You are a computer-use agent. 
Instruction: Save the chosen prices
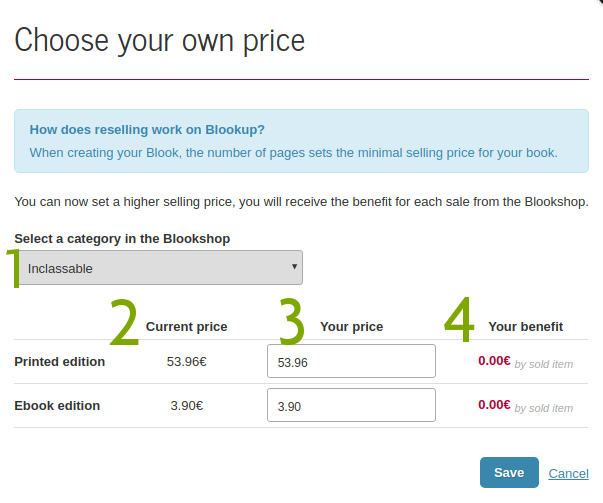pos(509,473)
